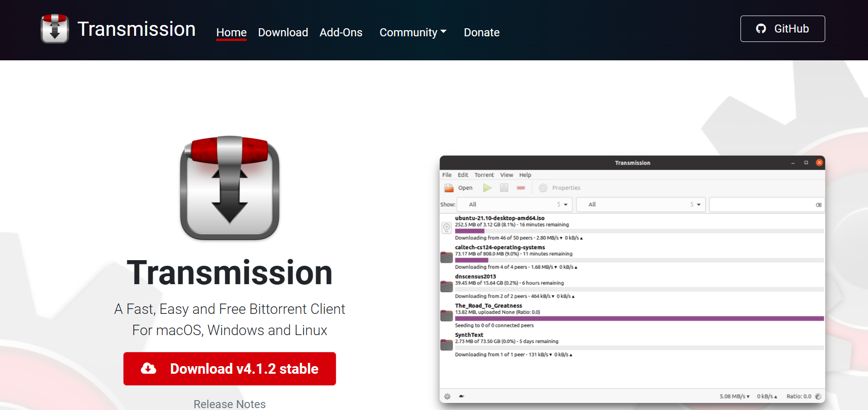Select The_Road_To_Greatness torrent
The width and height of the screenshot is (868, 410).
coord(632,316)
